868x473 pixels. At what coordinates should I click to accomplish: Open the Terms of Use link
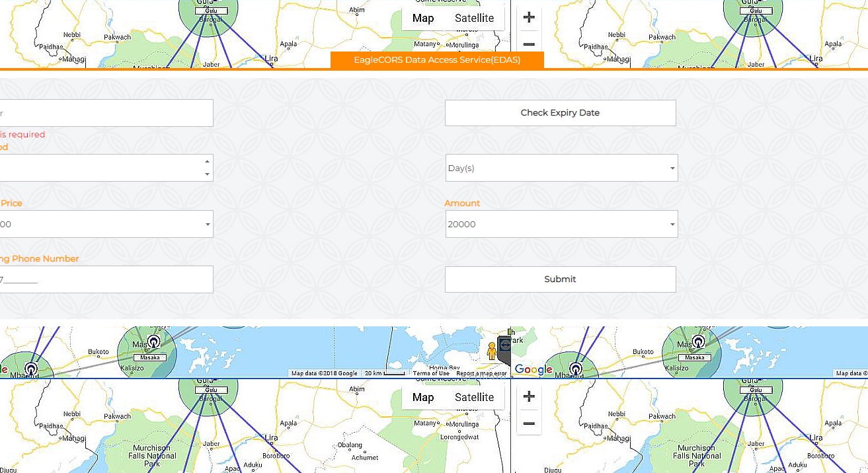pyautogui.click(x=431, y=373)
